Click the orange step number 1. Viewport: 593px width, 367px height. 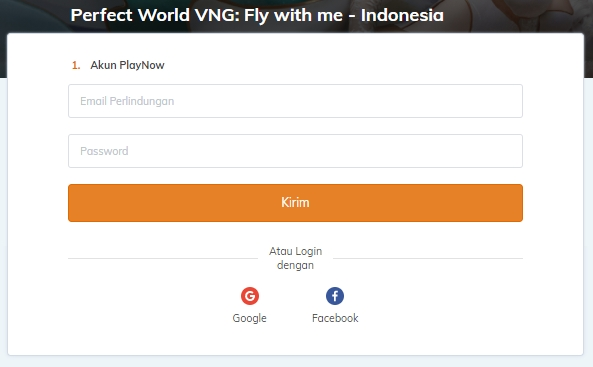point(76,65)
